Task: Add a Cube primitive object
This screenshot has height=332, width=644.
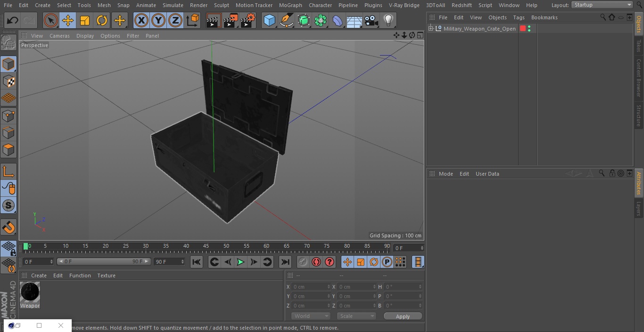Action: coord(269,21)
